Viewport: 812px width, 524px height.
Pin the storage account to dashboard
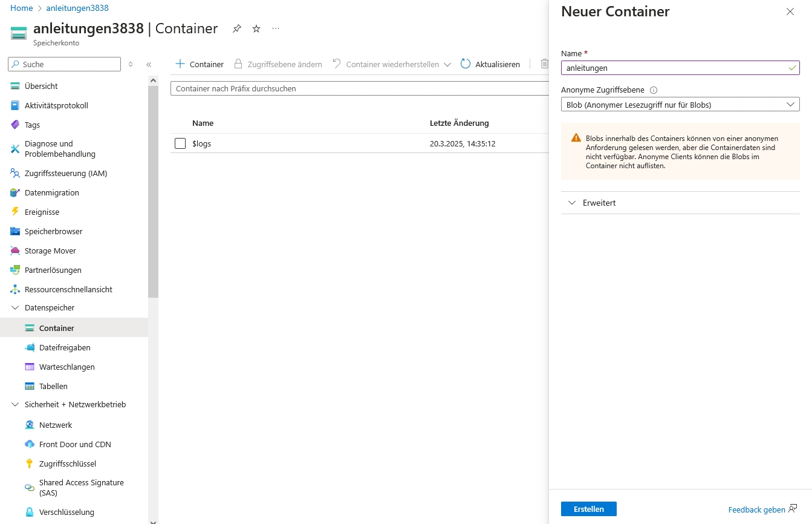(x=237, y=28)
